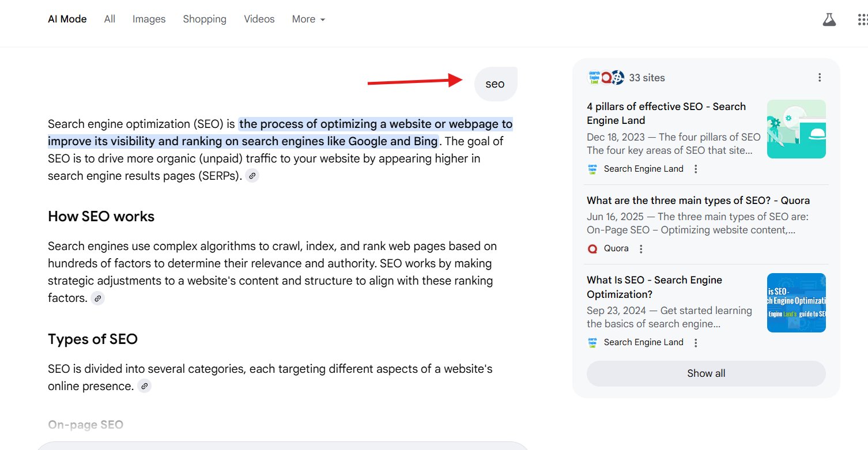Open three-dot menu on the sources panel header
This screenshot has width=868, height=450.
(819, 77)
